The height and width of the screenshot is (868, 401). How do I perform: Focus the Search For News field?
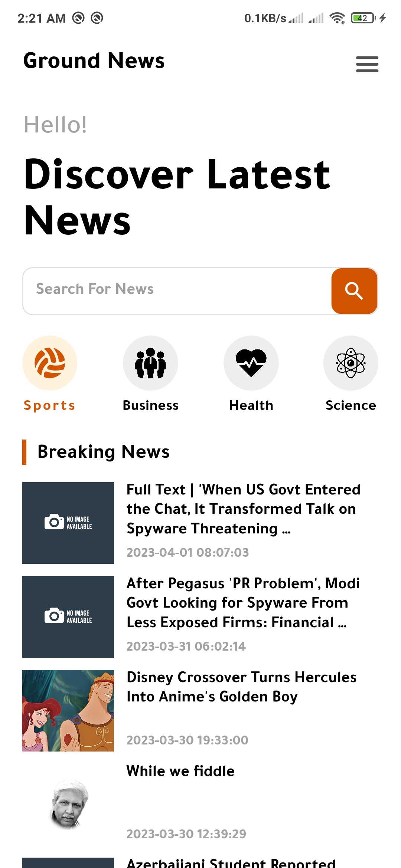(x=177, y=291)
